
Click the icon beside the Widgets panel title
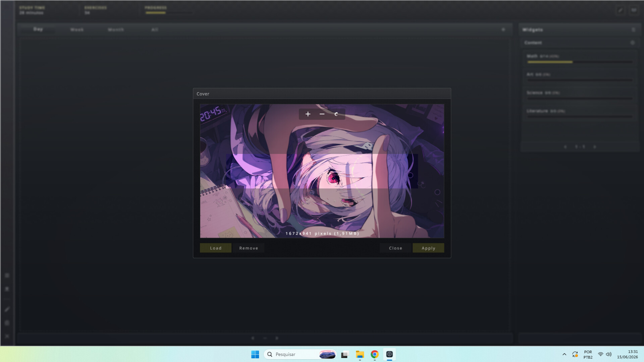tap(633, 30)
